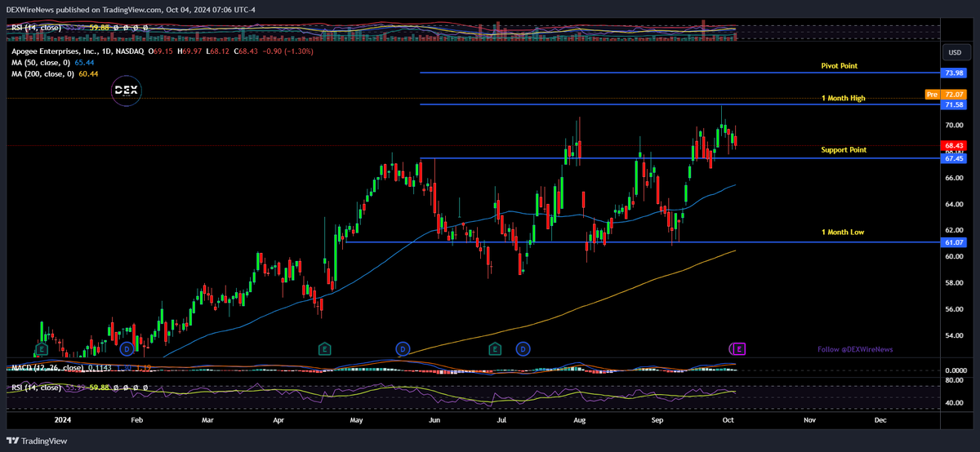Select the purple October upcoming earnings marker
Screen dimensions: 980x452
coord(739,349)
